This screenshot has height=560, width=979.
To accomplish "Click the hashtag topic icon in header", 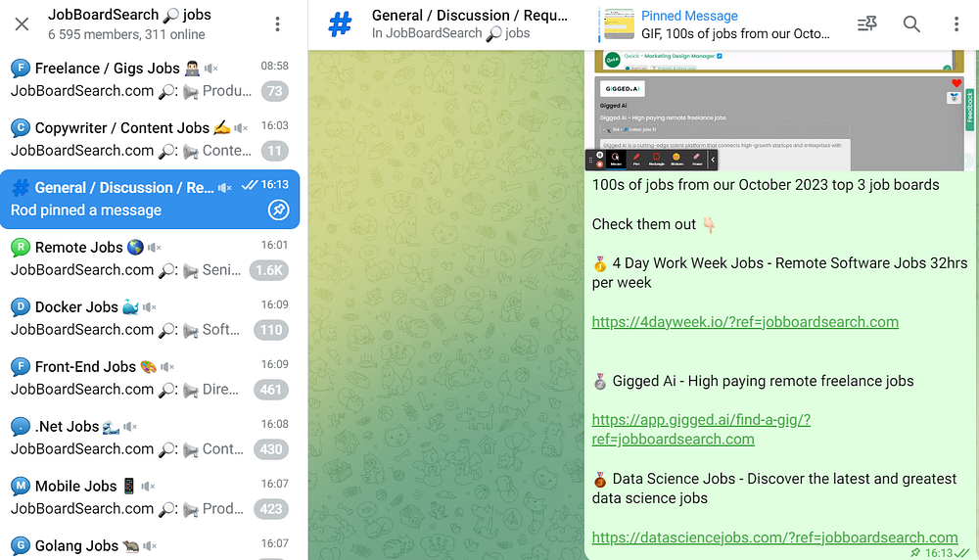I will click(341, 24).
